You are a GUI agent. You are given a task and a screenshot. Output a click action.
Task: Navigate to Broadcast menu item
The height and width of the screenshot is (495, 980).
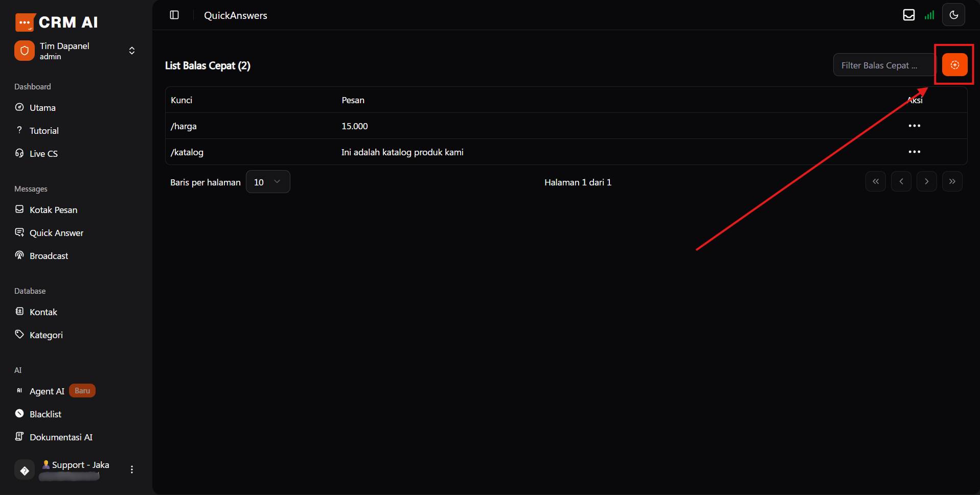coord(49,256)
